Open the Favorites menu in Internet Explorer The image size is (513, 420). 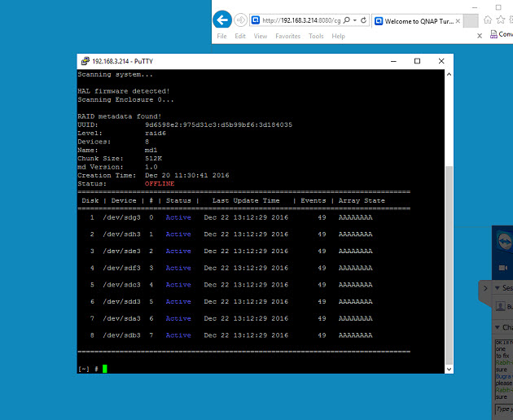point(287,36)
